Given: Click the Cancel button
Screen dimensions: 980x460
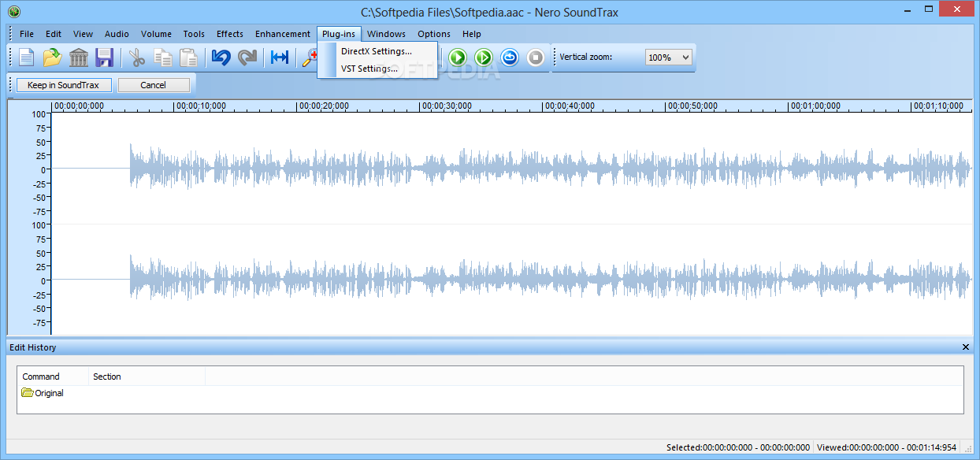Looking at the screenshot, I should pos(154,85).
